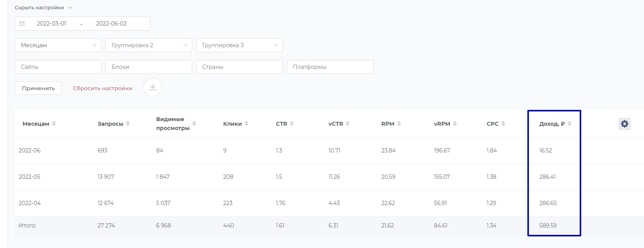This screenshot has width=644, height=248.
Task: Sort table by Доход column
Action: tap(570, 124)
